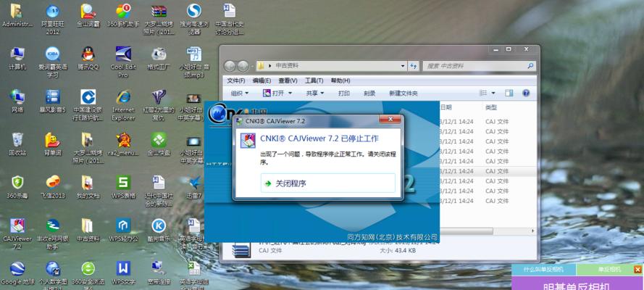Image resolution: width=644 pixels, height=290 pixels.
Task: Expand the view options dropdown arrow
Action: coord(493,94)
